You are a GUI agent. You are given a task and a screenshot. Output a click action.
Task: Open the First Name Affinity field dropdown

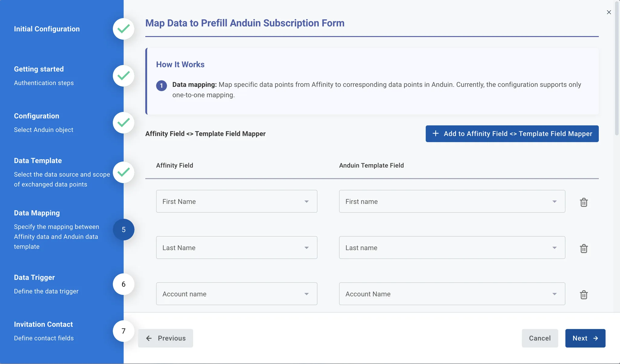coord(236,201)
